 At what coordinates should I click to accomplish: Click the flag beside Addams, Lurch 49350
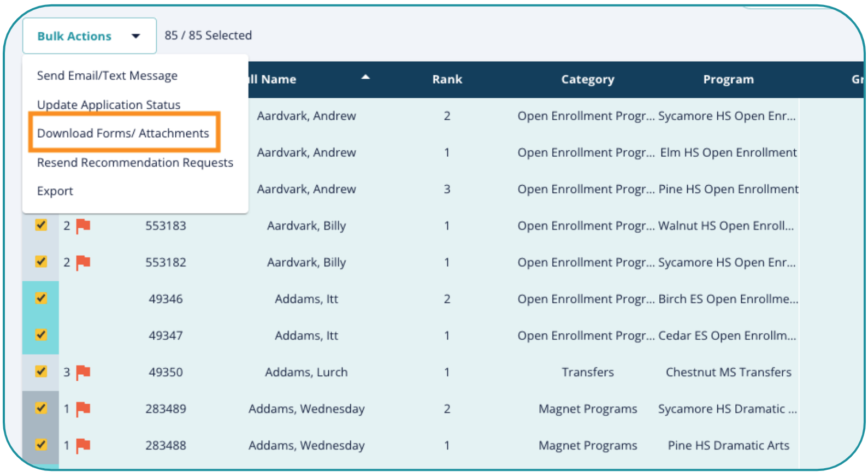click(x=83, y=372)
